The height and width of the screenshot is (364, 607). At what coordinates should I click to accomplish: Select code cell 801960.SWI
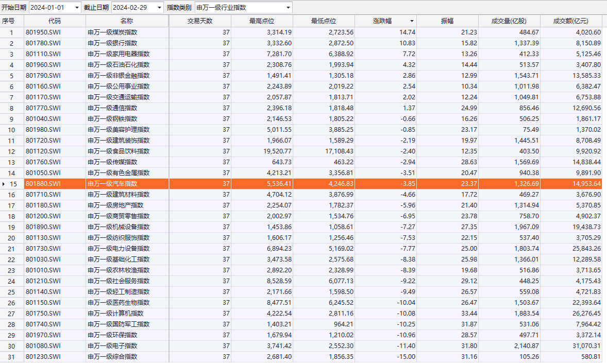click(55, 65)
